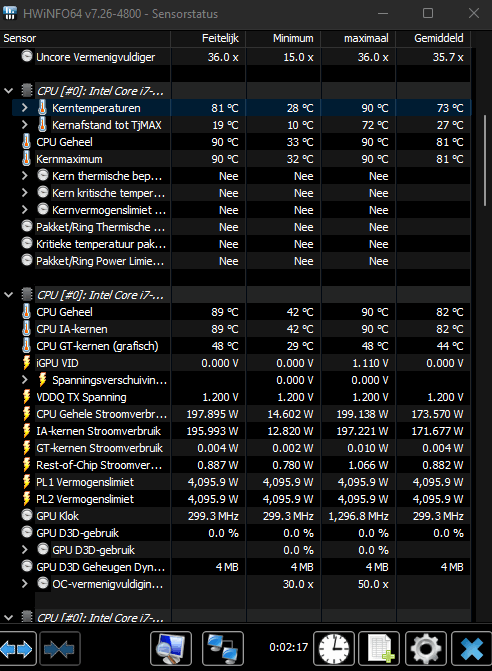Click thermometer icon next to CPU IA-kernen

tap(26, 329)
